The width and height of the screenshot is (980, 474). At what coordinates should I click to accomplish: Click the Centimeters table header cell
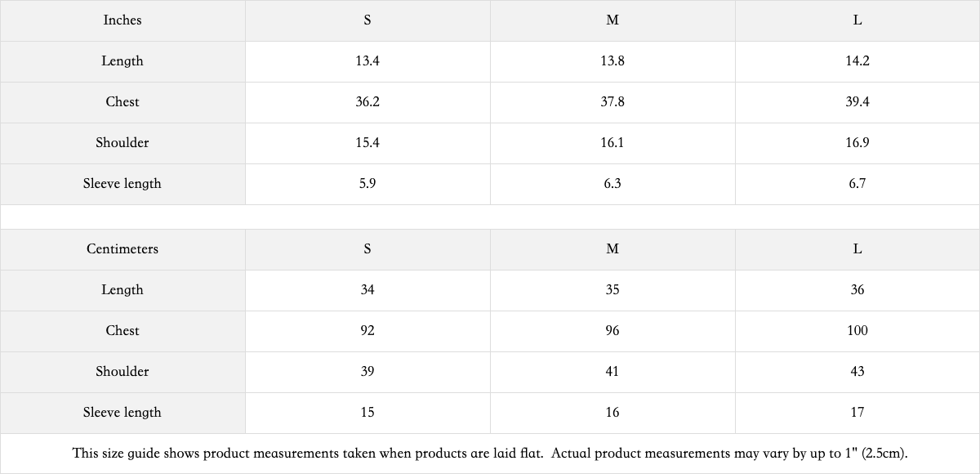[x=122, y=249]
